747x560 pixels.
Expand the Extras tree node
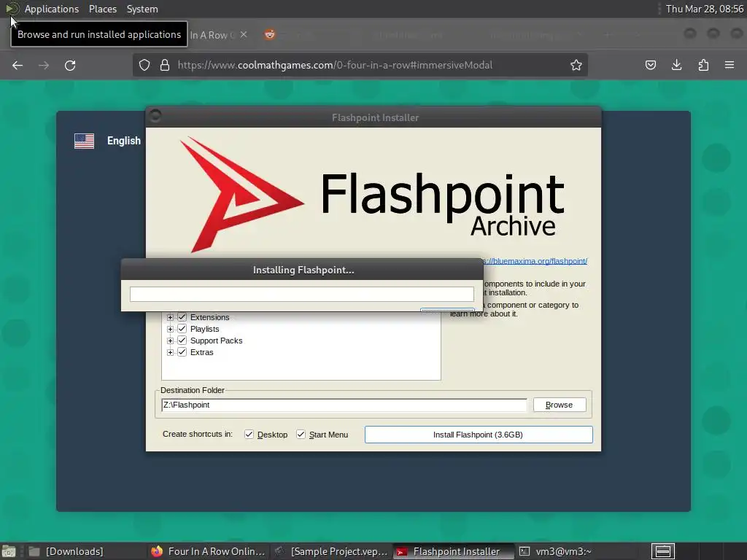(x=170, y=352)
